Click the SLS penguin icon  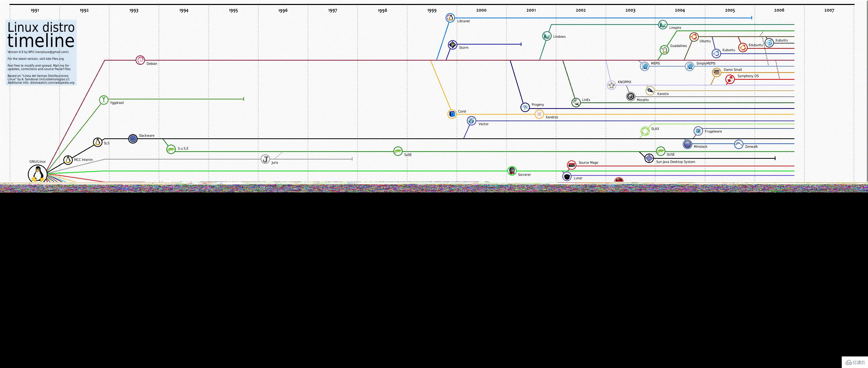pyautogui.click(x=98, y=142)
